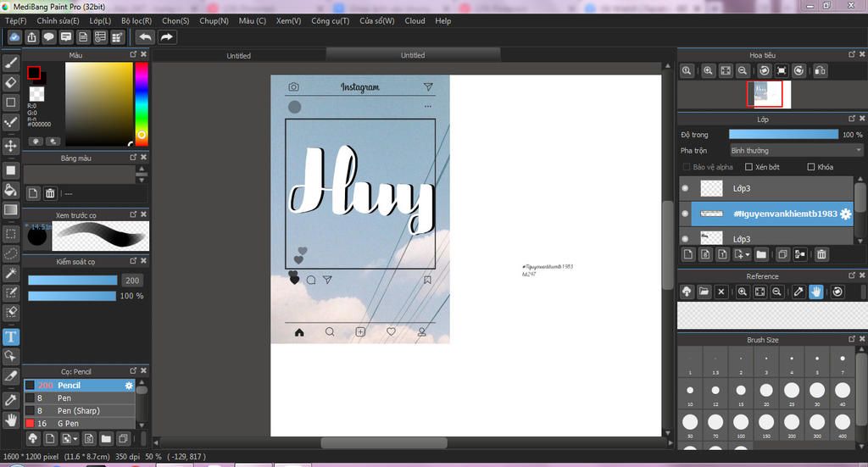Select the Lasso tool
This screenshot has width=868, height=467.
pos(10,253)
